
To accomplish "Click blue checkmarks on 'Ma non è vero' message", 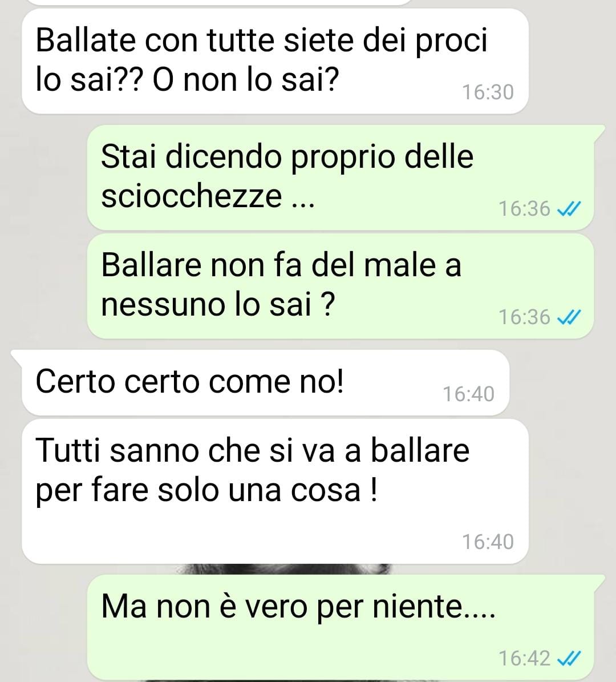I will [x=569, y=659].
